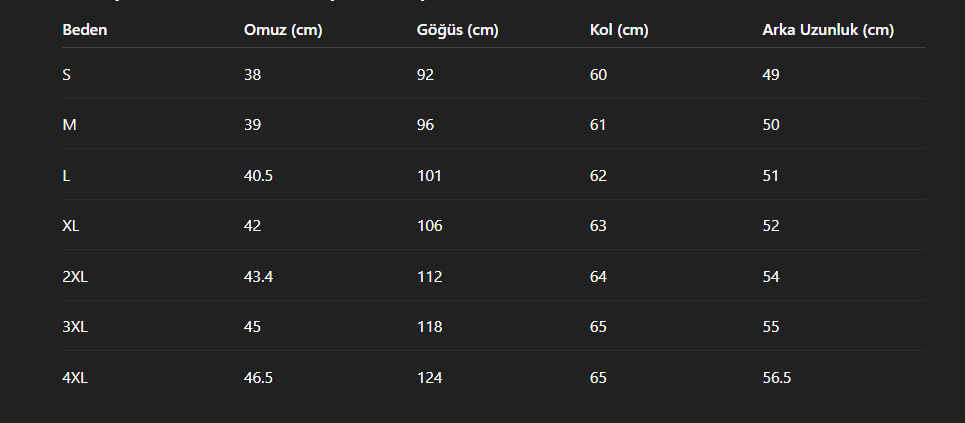The height and width of the screenshot is (423, 965).
Task: Select the S size row label
Action: pos(66,75)
